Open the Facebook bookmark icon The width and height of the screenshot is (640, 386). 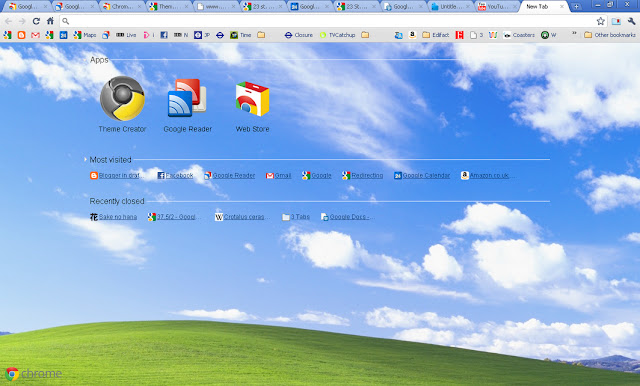click(x=164, y=35)
